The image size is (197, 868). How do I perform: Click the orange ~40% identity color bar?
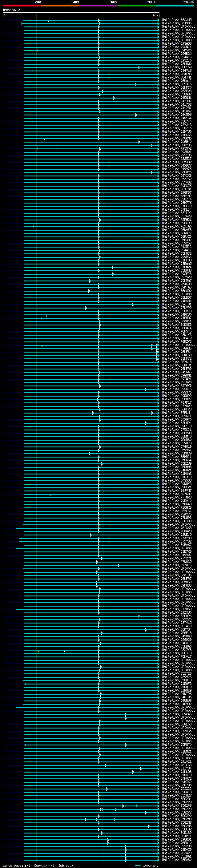60,6
